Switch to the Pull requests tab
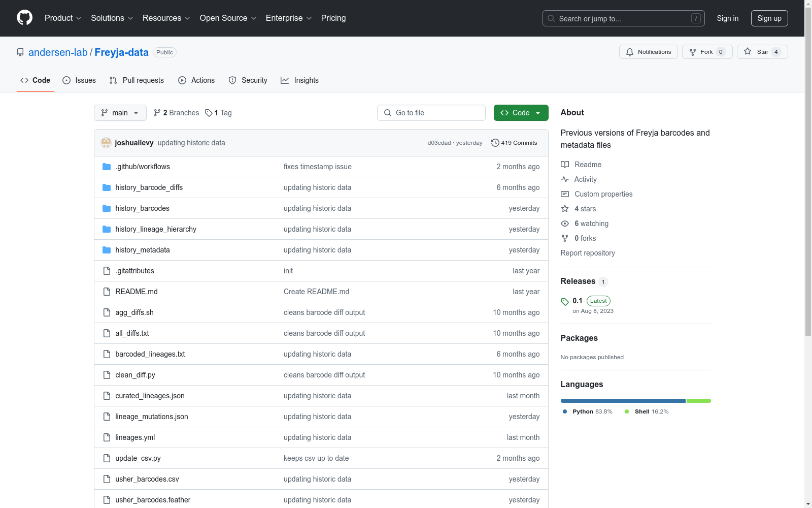The width and height of the screenshot is (812, 508). tap(137, 80)
